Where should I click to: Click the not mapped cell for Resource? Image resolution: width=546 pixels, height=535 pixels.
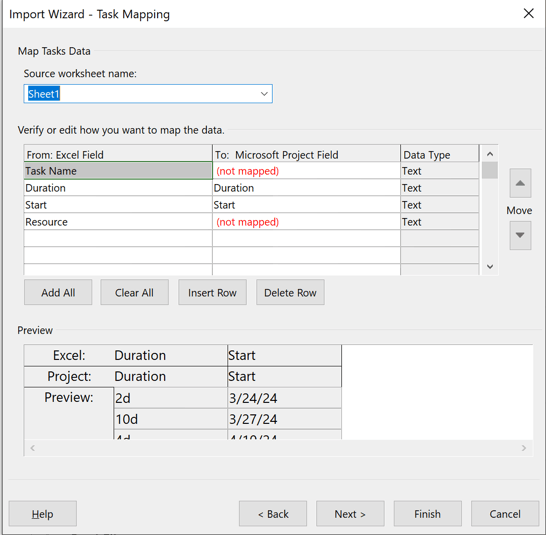(x=306, y=222)
